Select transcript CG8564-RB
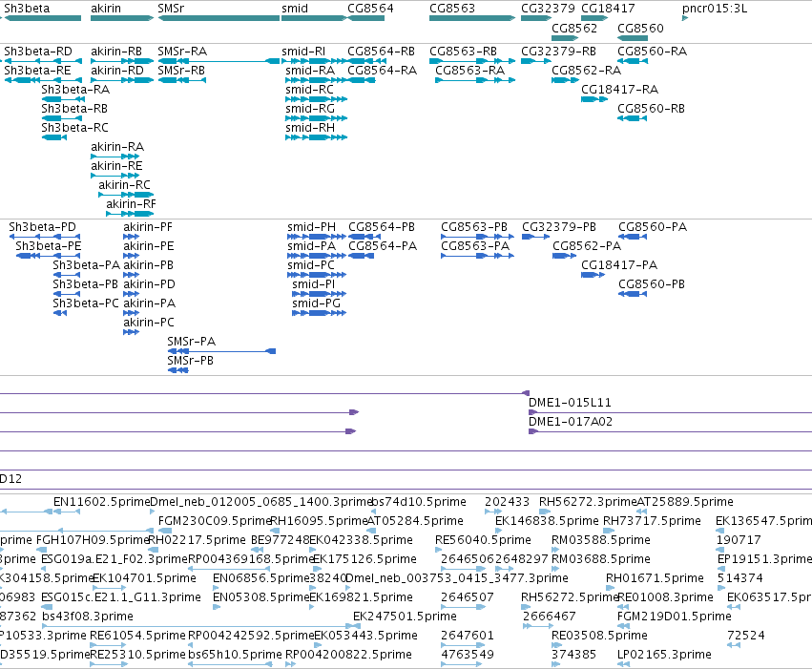Image resolution: width=812 pixels, height=669 pixels. coord(381,52)
